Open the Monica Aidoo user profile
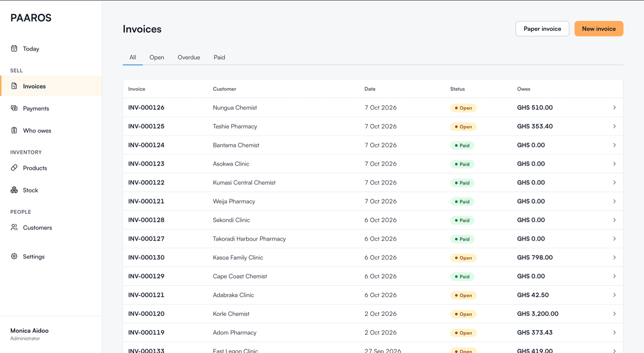 pyautogui.click(x=29, y=334)
